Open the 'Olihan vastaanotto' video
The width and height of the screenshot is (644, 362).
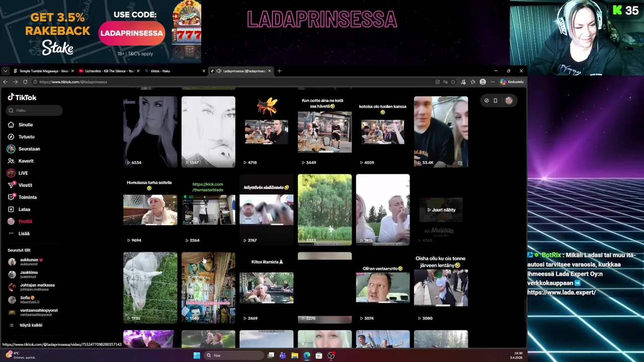point(382,288)
